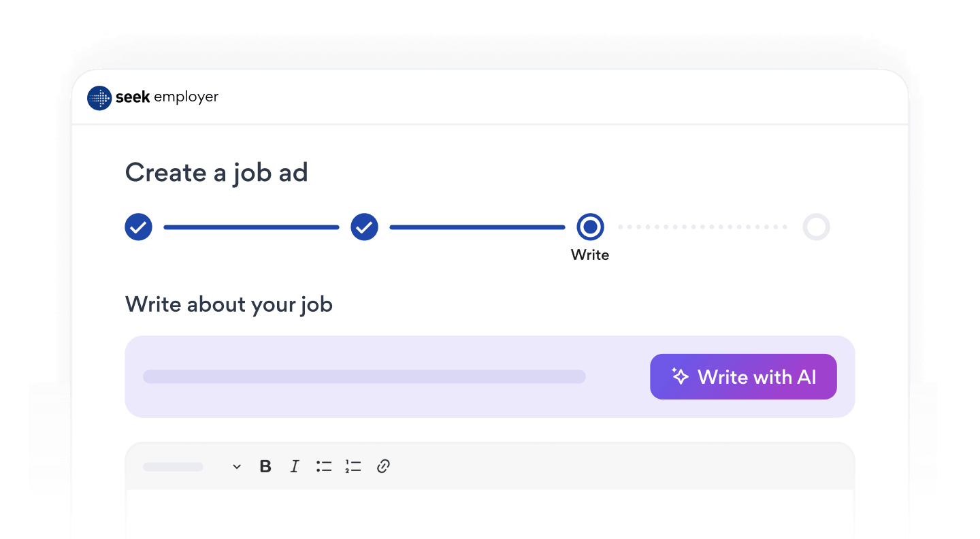Select the second completed step checkmark
Viewport: 980px width, 539px height.
364,227
